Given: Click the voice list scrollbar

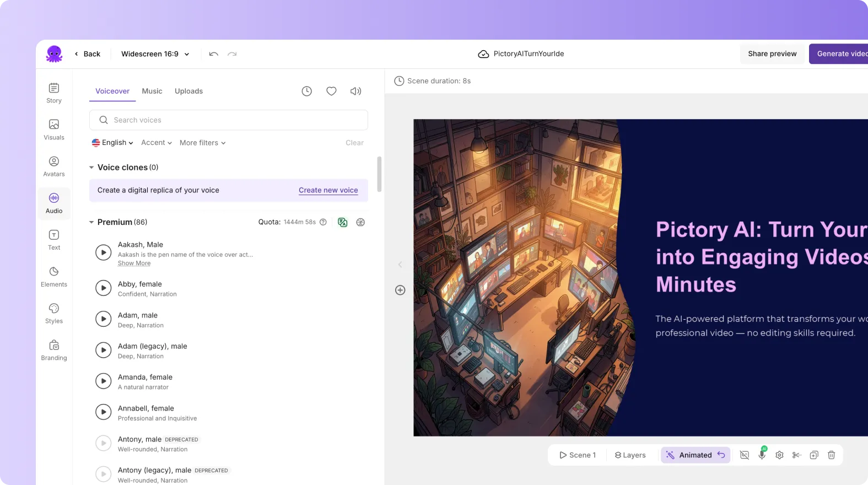Looking at the screenshot, I should point(379,174).
